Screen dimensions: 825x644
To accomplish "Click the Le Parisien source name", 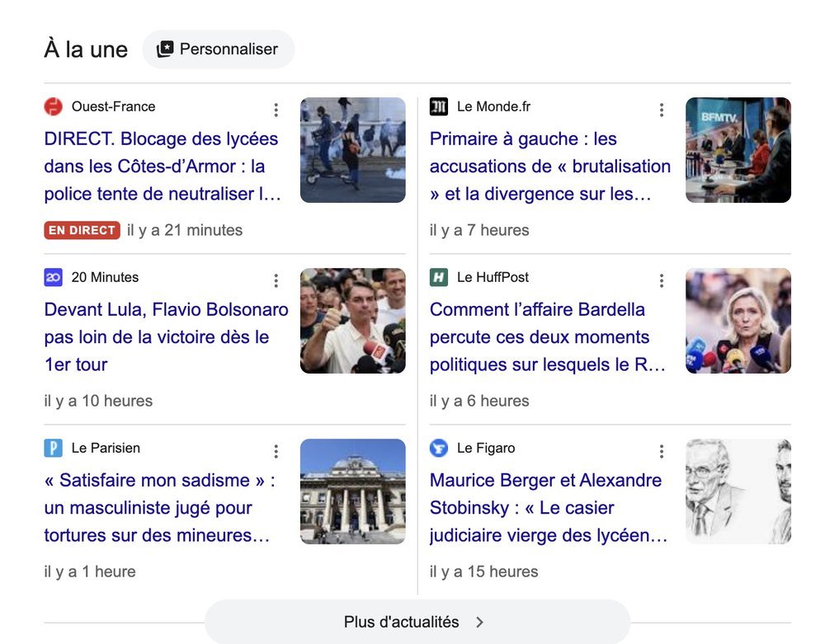I will (106, 448).
